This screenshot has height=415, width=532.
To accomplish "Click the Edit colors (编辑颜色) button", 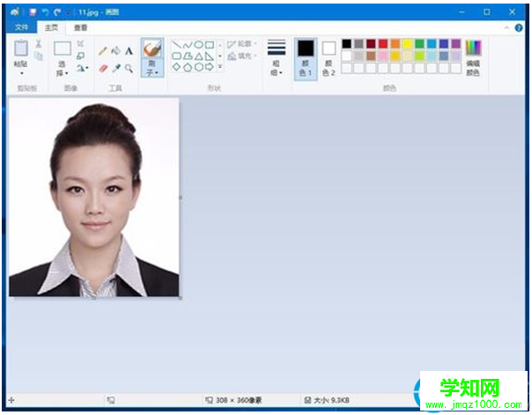I will point(473,57).
